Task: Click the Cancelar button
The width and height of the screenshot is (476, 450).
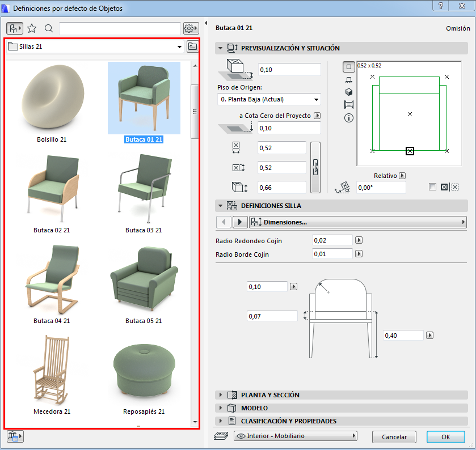Action: click(x=394, y=437)
